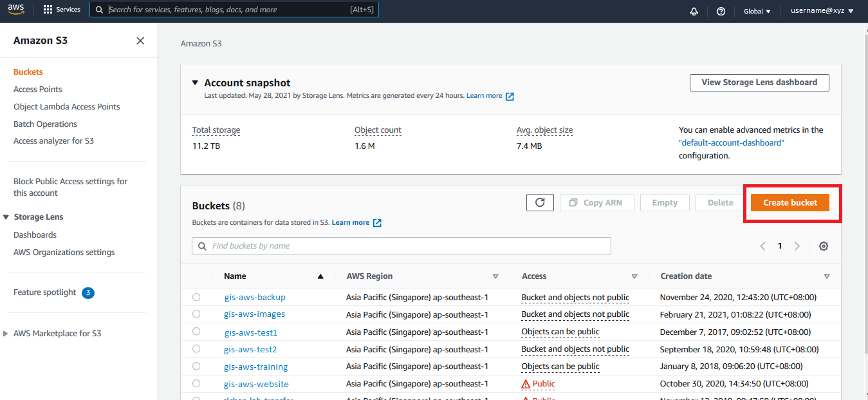Refresh the buckets list
Image resolution: width=868 pixels, height=400 pixels.
tap(540, 202)
